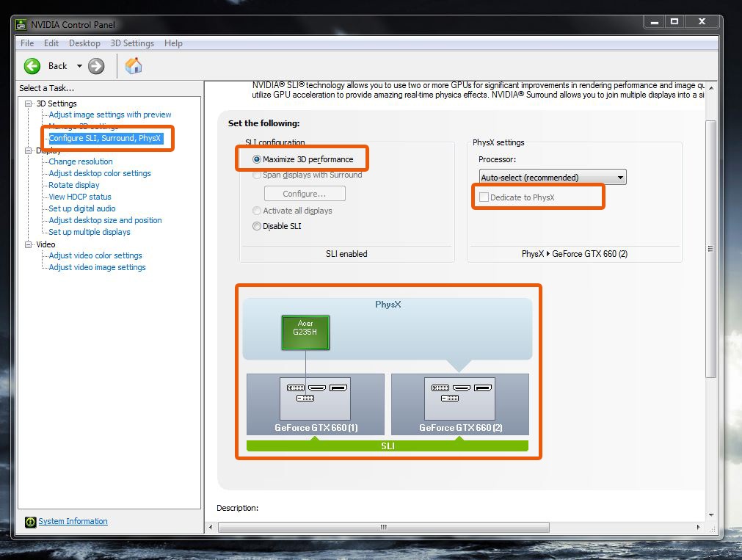Click the Back button label
Image resolution: width=742 pixels, height=560 pixels.
tap(58, 66)
